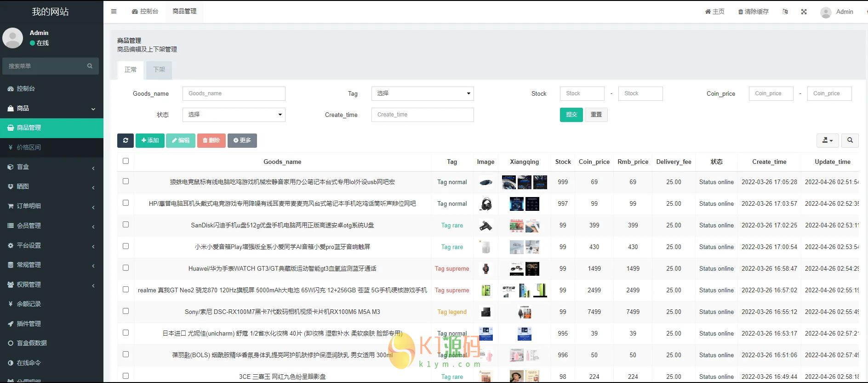Toggle the select-all checkbox in table header
The width and height of the screenshot is (868, 383).
[x=126, y=161]
